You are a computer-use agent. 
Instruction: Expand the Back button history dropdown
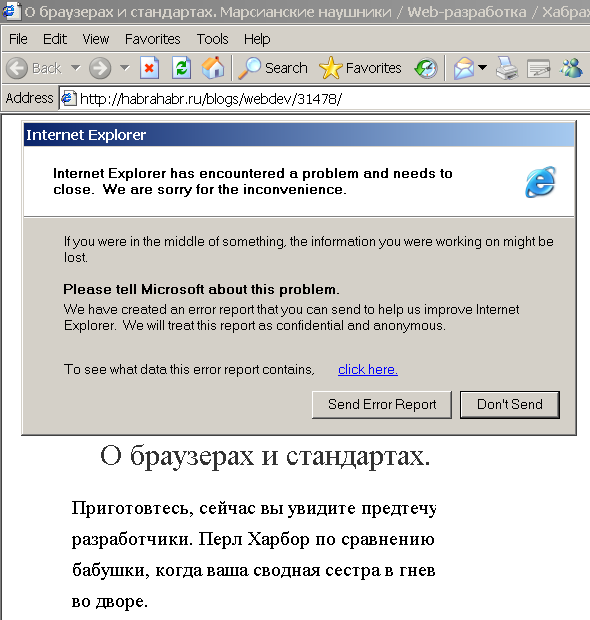tap(76, 68)
